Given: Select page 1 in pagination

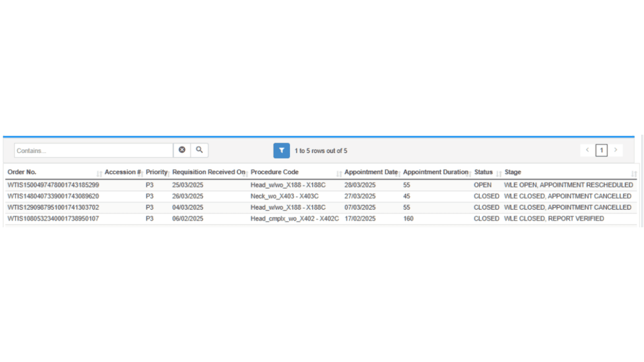Looking at the screenshot, I should coord(601,150).
